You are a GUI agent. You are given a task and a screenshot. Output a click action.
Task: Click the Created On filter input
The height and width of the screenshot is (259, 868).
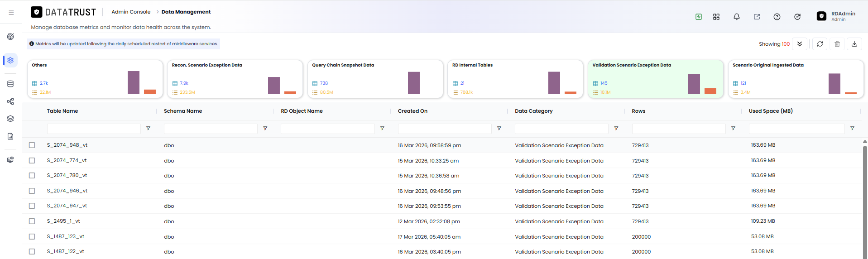click(x=445, y=129)
